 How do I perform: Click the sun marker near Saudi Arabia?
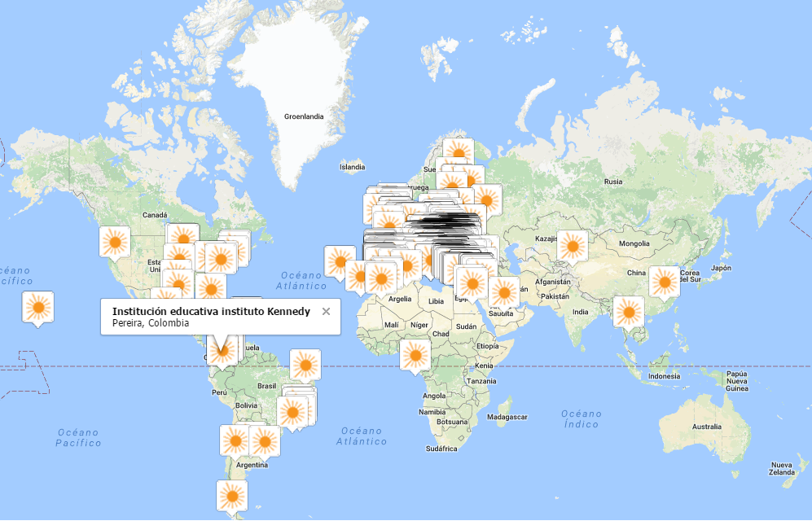click(x=504, y=293)
